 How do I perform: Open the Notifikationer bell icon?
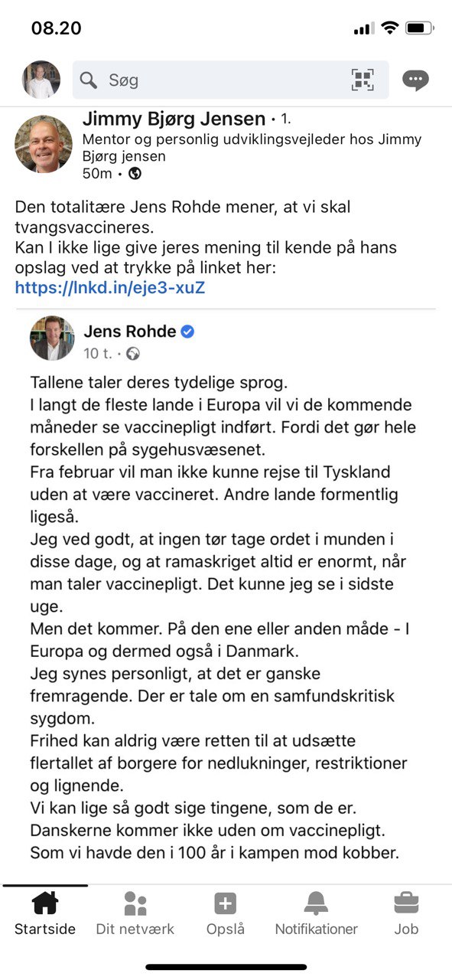coord(316,904)
